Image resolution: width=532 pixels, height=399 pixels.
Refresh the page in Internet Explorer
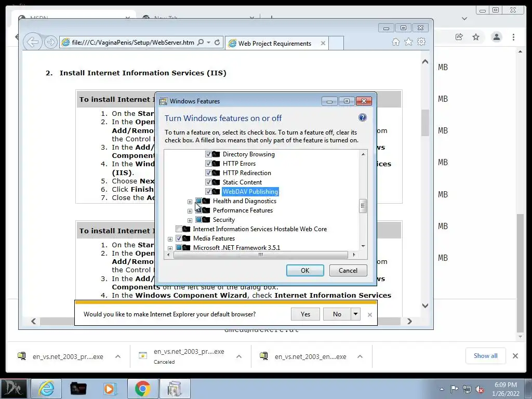217,42
